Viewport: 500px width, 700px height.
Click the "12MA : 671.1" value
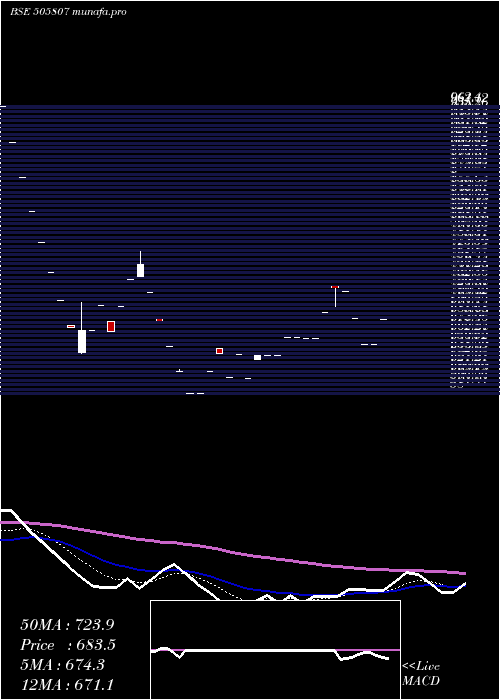point(67,685)
